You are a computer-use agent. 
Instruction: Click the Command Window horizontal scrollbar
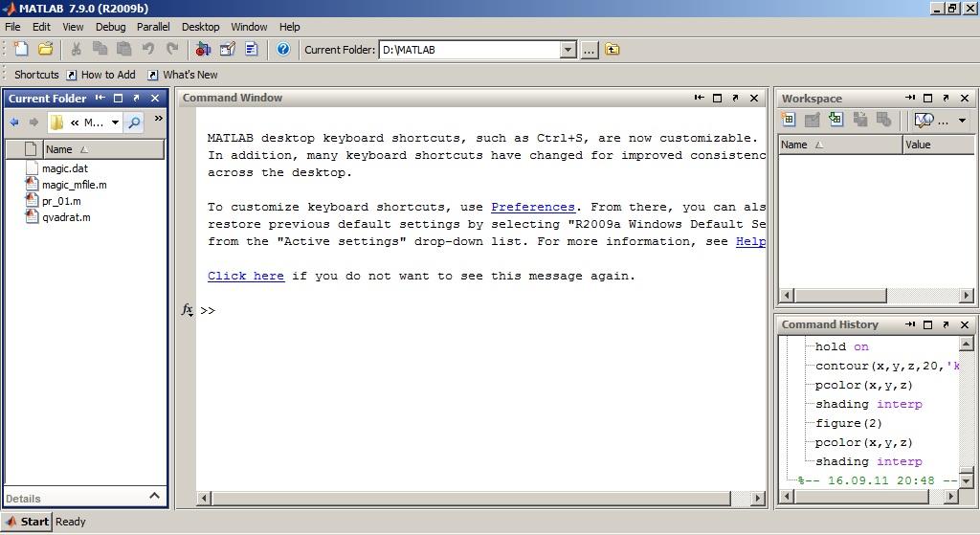471,498
